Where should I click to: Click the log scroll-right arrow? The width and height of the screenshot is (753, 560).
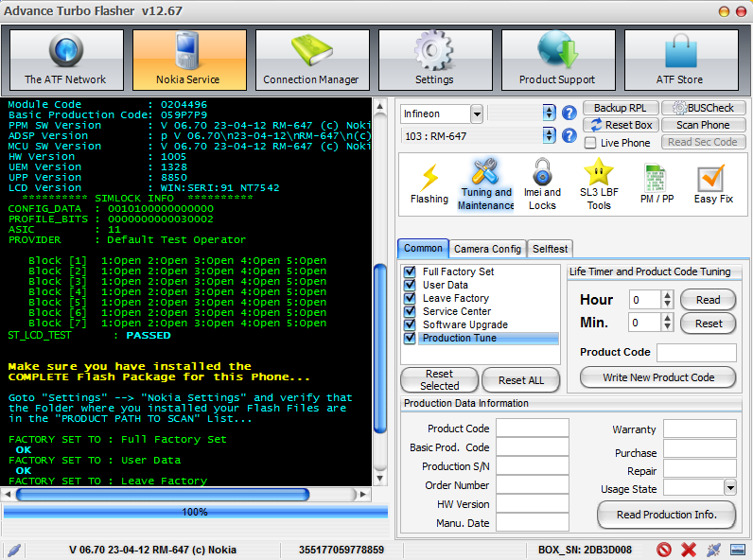362,494
